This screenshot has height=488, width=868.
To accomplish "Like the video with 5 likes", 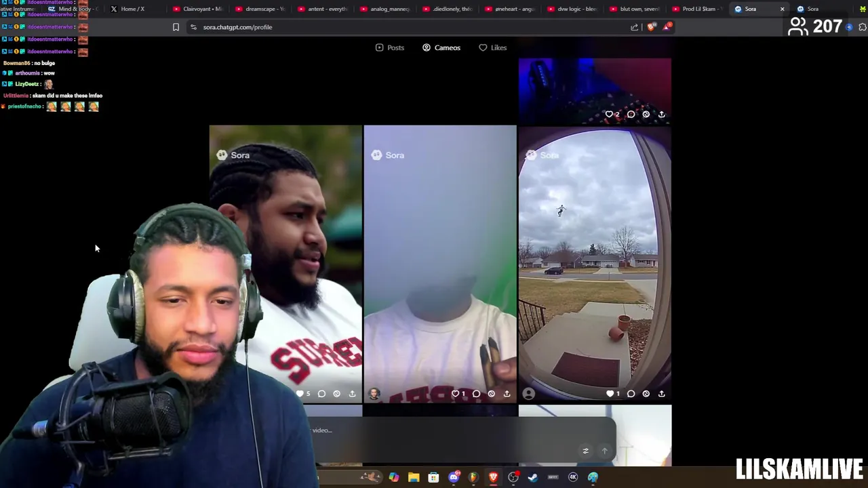I will (x=300, y=394).
